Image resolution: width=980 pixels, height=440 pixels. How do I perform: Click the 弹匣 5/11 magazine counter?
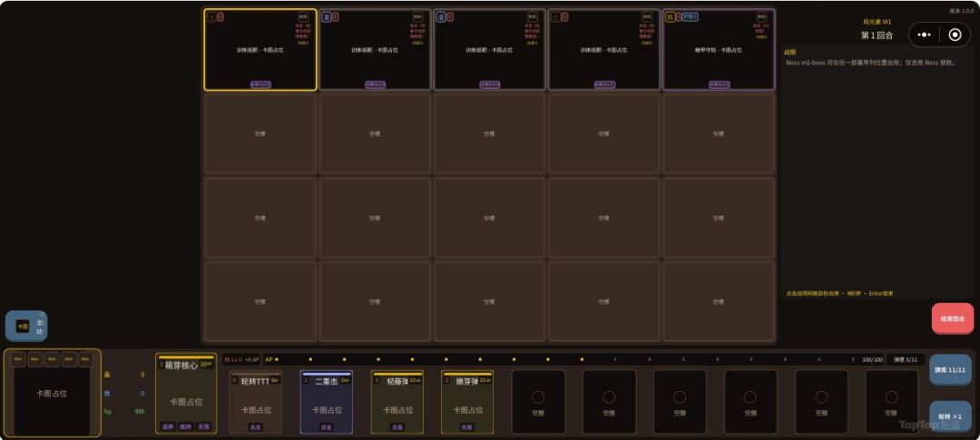coord(906,359)
